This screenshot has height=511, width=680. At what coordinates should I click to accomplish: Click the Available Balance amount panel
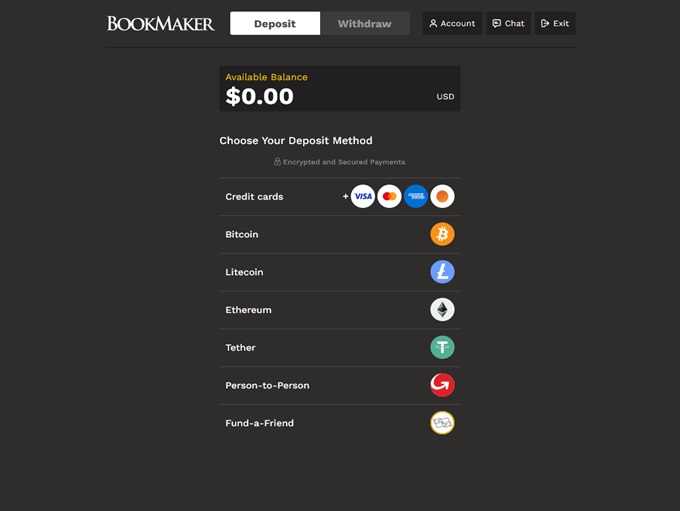pyautogui.click(x=340, y=89)
